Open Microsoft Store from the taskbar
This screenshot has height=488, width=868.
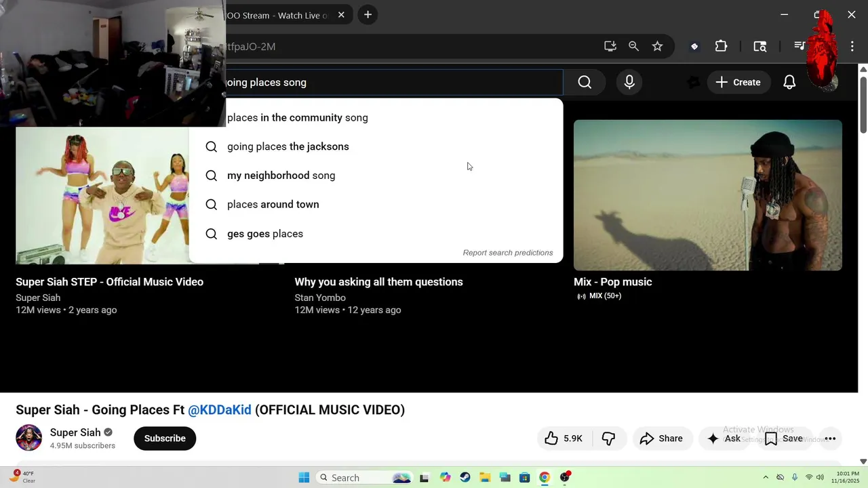coord(524,477)
